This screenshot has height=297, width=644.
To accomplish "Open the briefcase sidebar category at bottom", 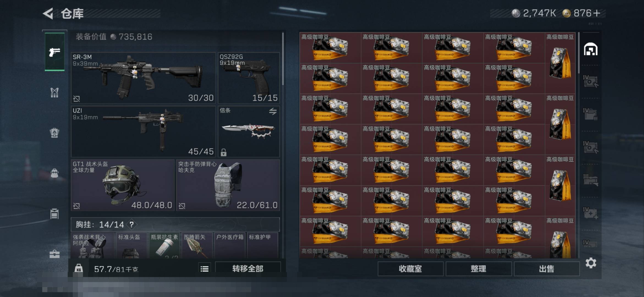I will [54, 254].
